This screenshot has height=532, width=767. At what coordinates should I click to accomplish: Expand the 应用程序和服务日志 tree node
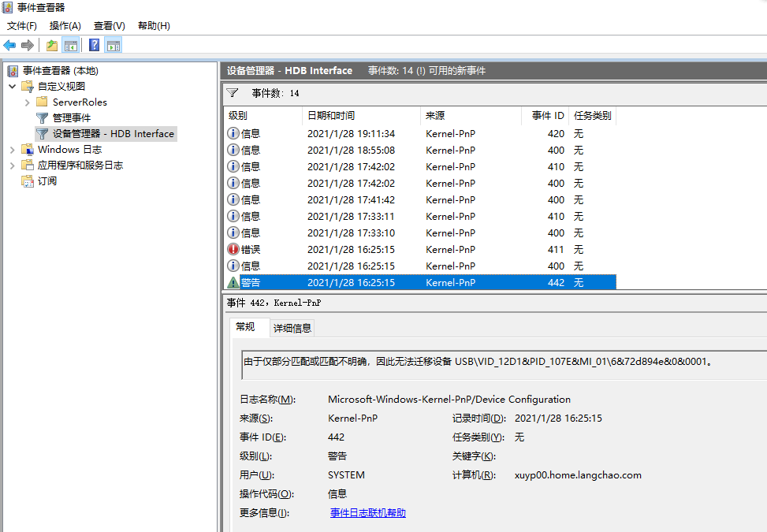point(13,166)
